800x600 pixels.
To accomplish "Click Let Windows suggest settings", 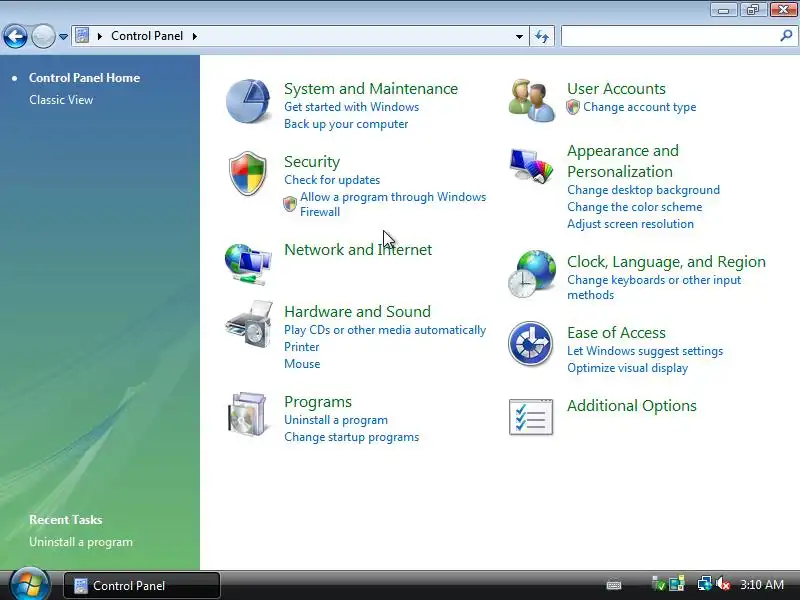I will (x=645, y=351).
